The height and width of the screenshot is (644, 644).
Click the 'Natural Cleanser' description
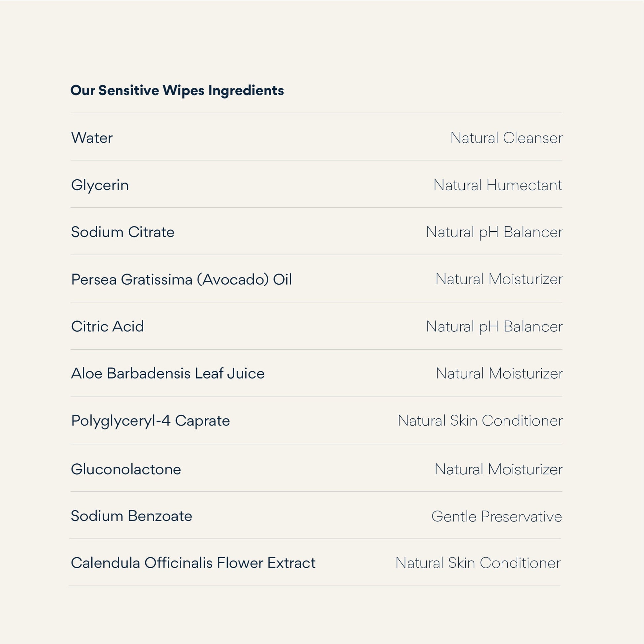coord(506,138)
